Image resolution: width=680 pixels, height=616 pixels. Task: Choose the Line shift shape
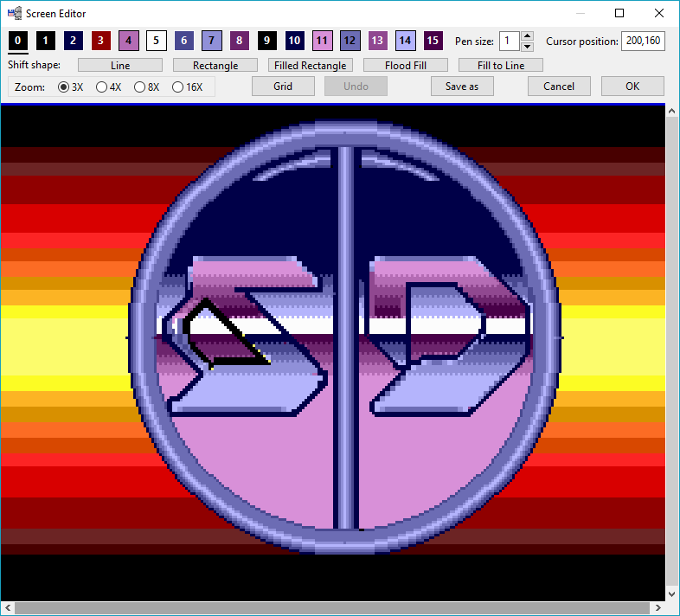tap(120, 65)
